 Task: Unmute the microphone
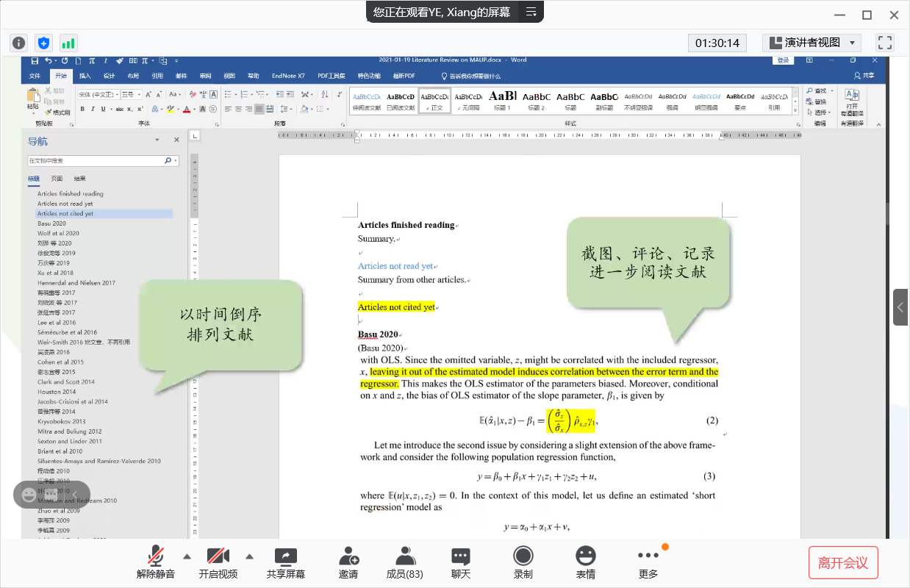tap(156, 562)
